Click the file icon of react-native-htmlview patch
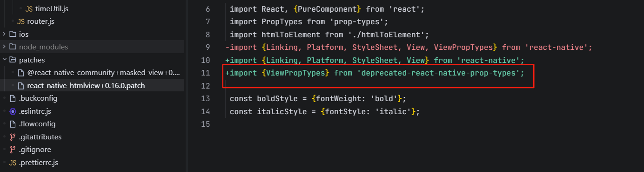Viewport: 644px width, 172px height. 20,86
